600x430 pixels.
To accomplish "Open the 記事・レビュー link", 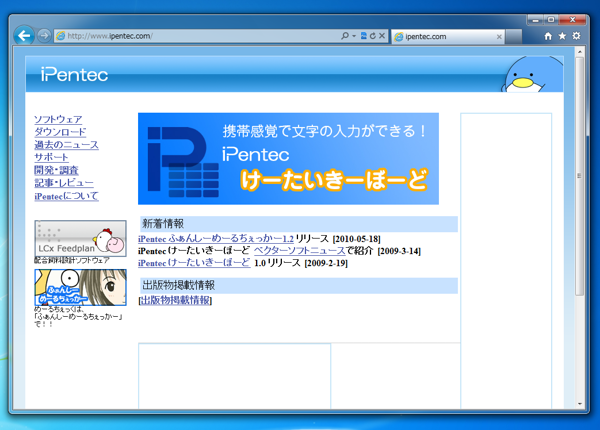I will coord(64,183).
